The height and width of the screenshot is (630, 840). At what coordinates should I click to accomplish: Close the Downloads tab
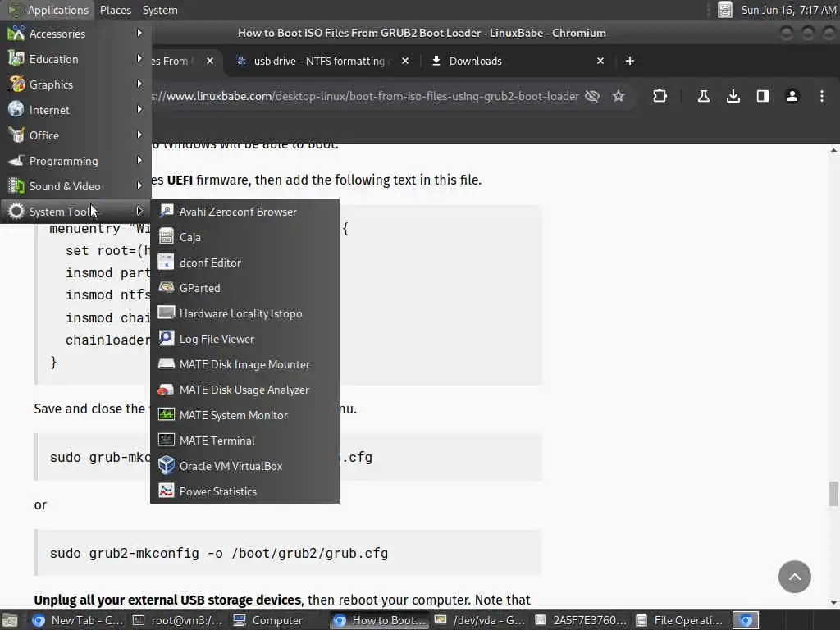600,61
